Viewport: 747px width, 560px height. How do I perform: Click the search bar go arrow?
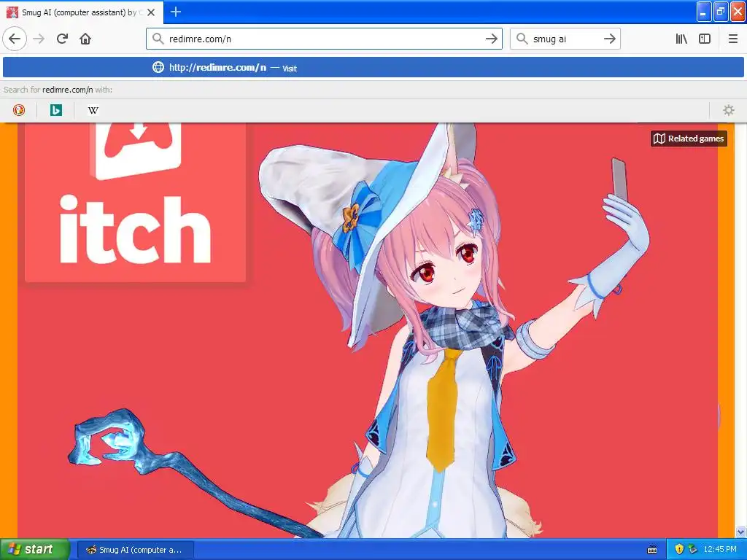[609, 39]
